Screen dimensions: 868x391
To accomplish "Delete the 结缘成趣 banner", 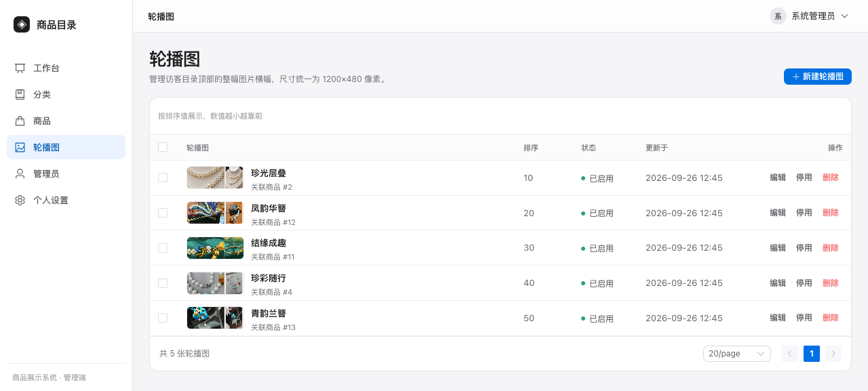I will pos(831,248).
